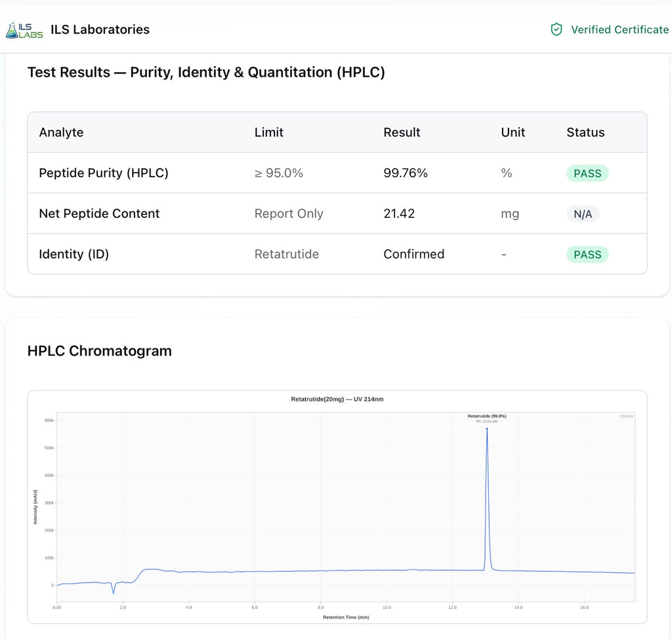The image size is (672, 639).
Task: Click the Limit column header
Action: [268, 133]
